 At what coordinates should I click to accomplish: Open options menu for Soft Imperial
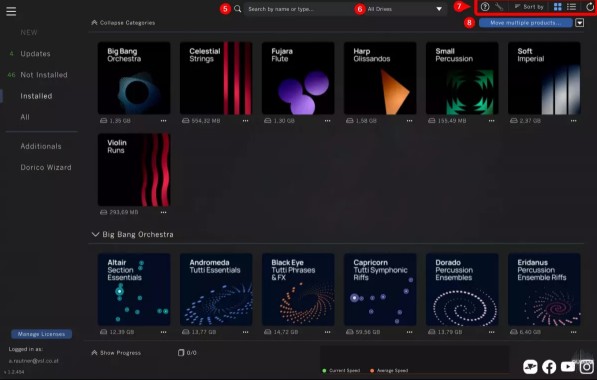[x=573, y=121]
